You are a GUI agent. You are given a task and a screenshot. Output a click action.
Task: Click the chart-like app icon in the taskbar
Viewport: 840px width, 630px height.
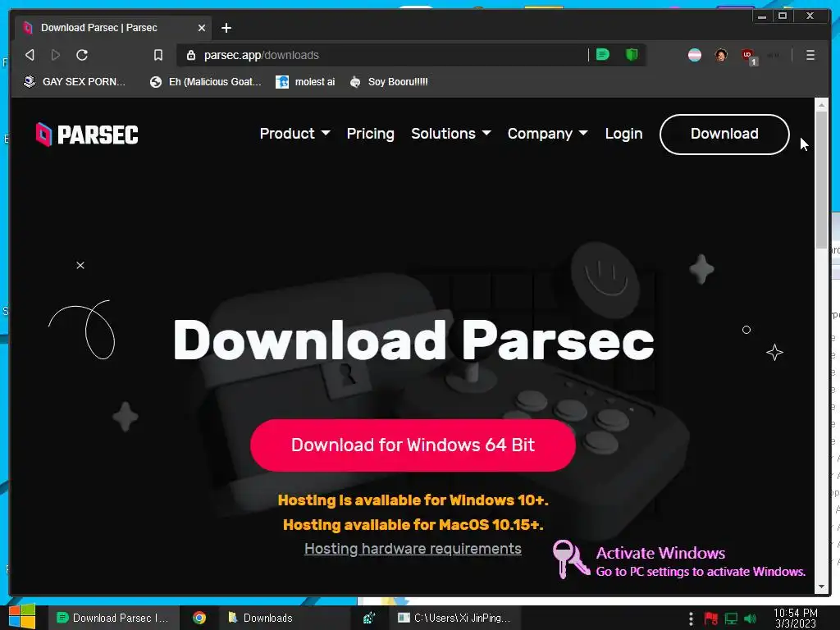click(x=369, y=618)
